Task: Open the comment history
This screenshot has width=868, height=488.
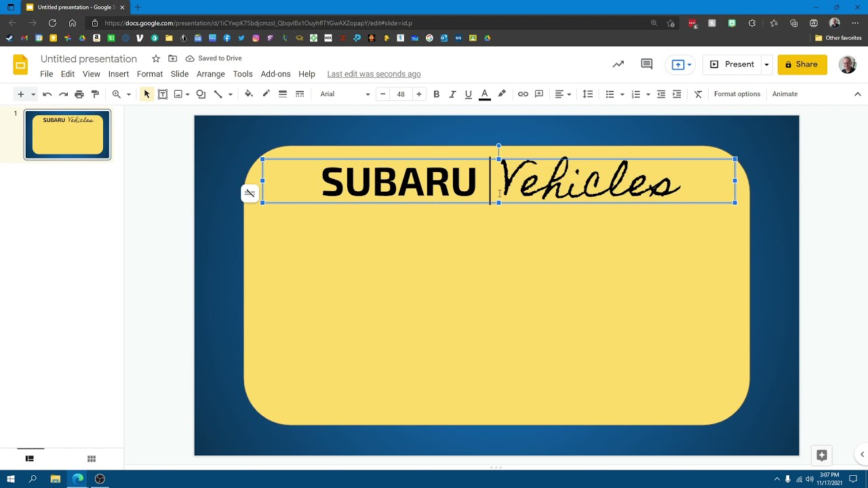Action: 647,64
